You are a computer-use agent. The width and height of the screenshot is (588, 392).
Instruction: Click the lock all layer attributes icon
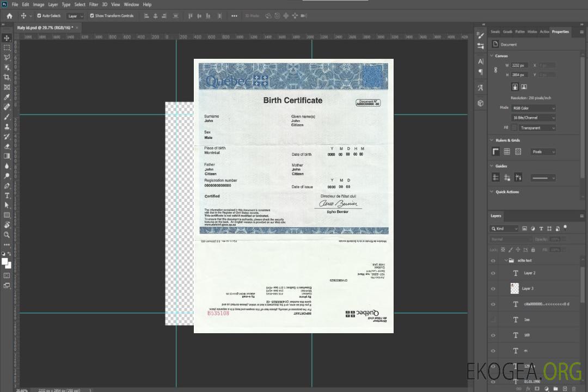click(x=533, y=249)
